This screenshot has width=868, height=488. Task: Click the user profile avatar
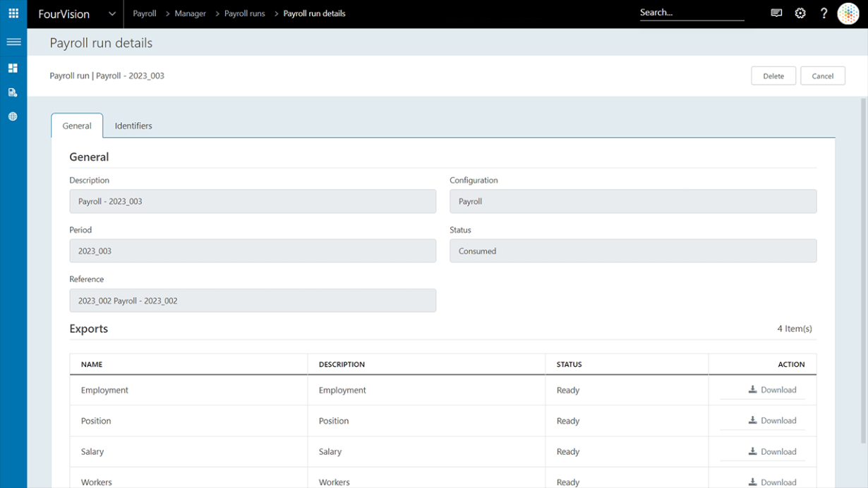(x=848, y=13)
